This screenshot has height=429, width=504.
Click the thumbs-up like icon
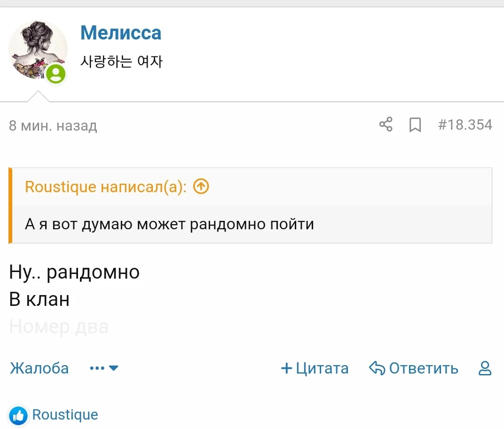[x=18, y=414]
